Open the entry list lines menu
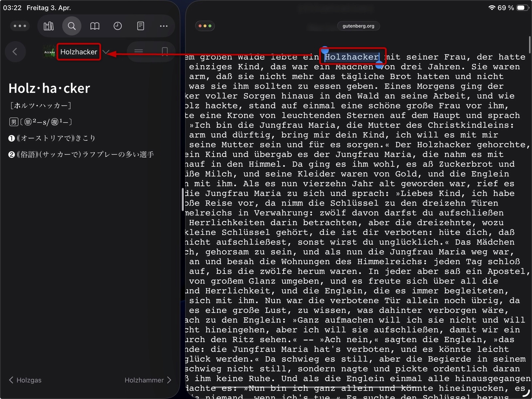 pos(139,52)
